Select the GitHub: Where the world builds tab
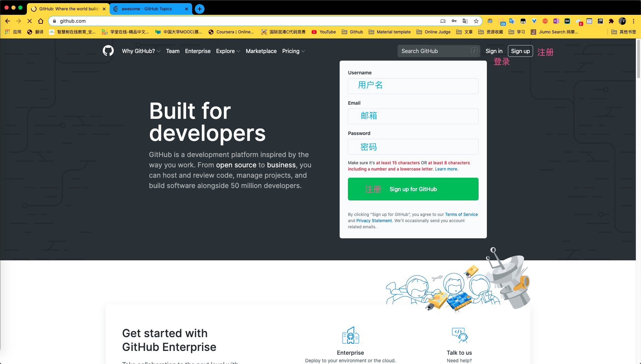Image resolution: width=641 pixels, height=364 pixels. point(68,9)
